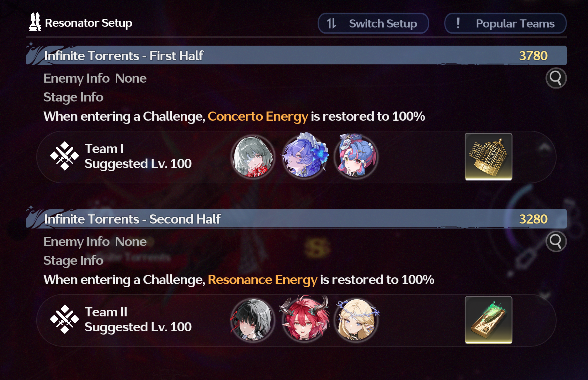The width and height of the screenshot is (588, 380).
Task: Open golden birdcage token for Team I
Action: pos(488,157)
